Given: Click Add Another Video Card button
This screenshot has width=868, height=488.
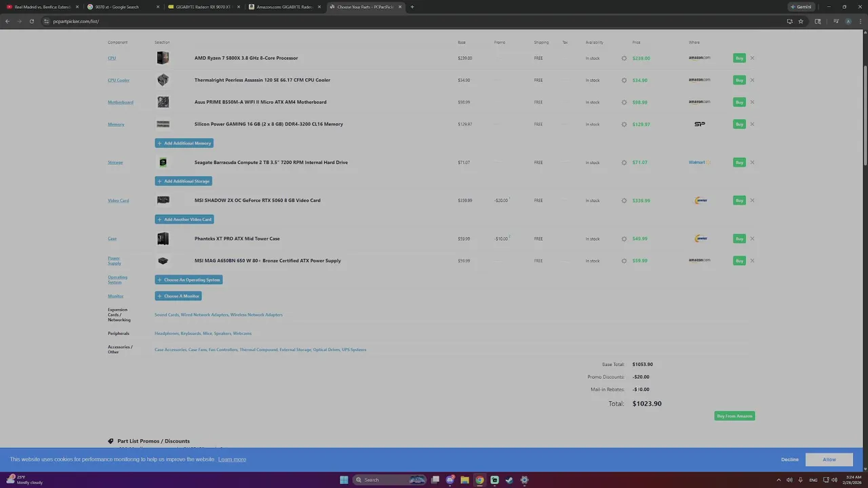Looking at the screenshot, I should tap(184, 220).
